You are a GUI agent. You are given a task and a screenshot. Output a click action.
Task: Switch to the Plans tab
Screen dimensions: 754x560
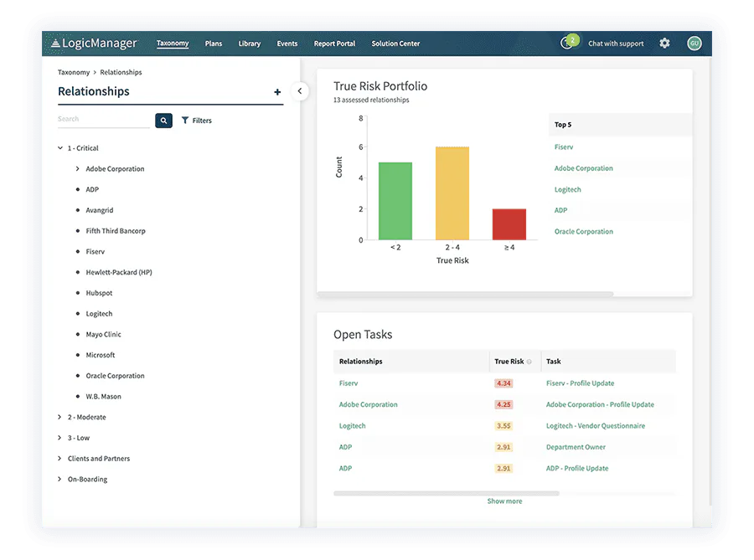pos(213,44)
